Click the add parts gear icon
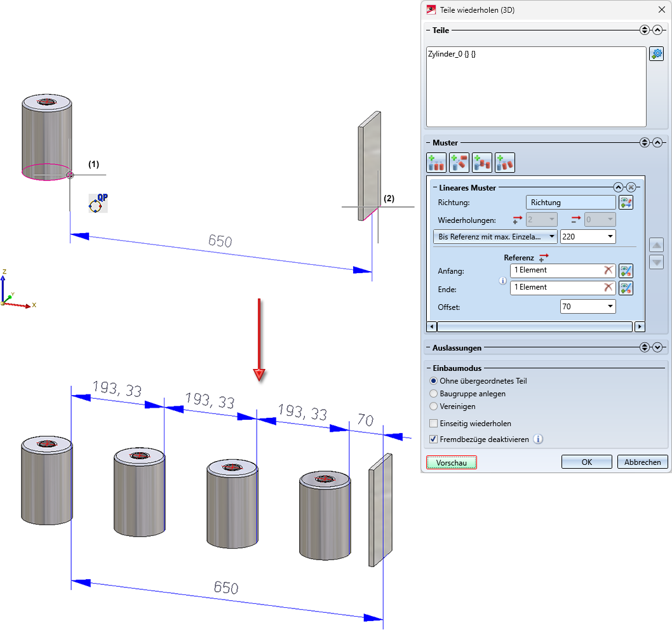This screenshot has width=672, height=630. coord(656,54)
